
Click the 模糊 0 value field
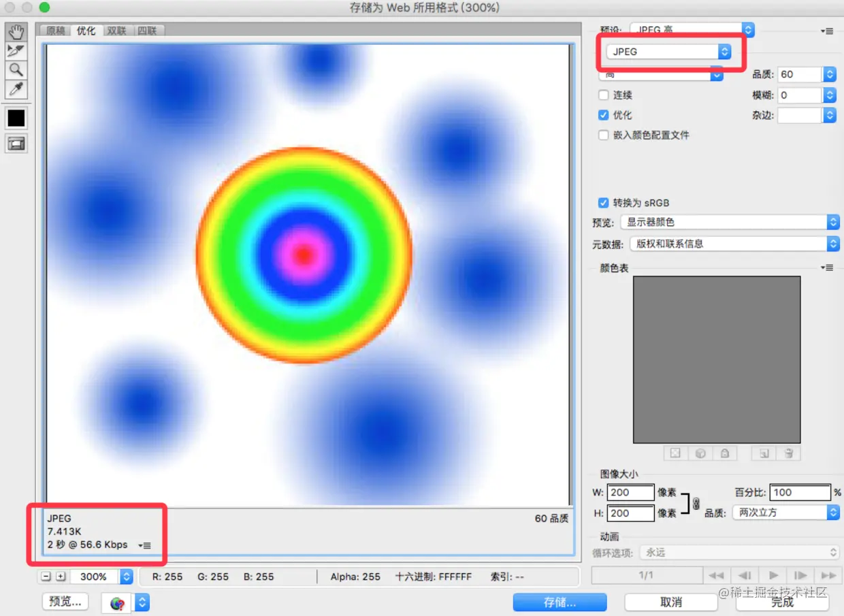(x=799, y=95)
